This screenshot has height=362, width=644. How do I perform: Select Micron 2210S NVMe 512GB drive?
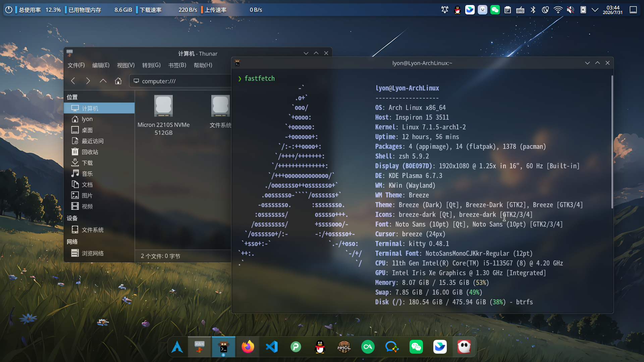tap(164, 115)
